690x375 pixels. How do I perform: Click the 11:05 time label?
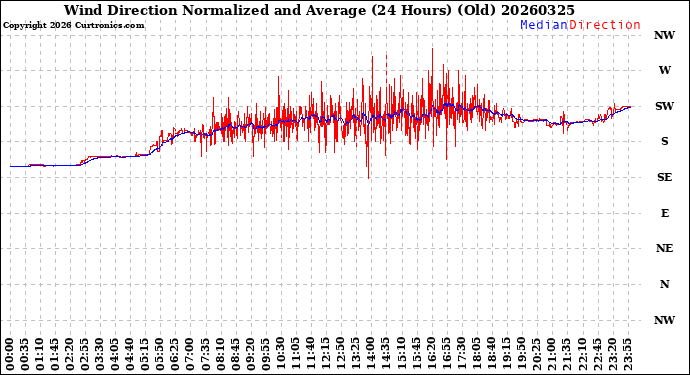[296, 354]
